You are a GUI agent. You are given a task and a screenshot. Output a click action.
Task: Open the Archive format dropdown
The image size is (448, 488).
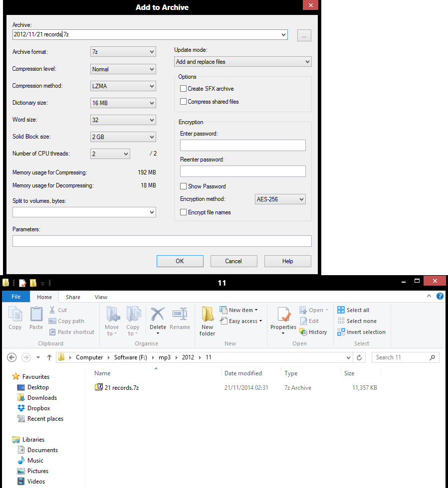pyautogui.click(x=123, y=52)
